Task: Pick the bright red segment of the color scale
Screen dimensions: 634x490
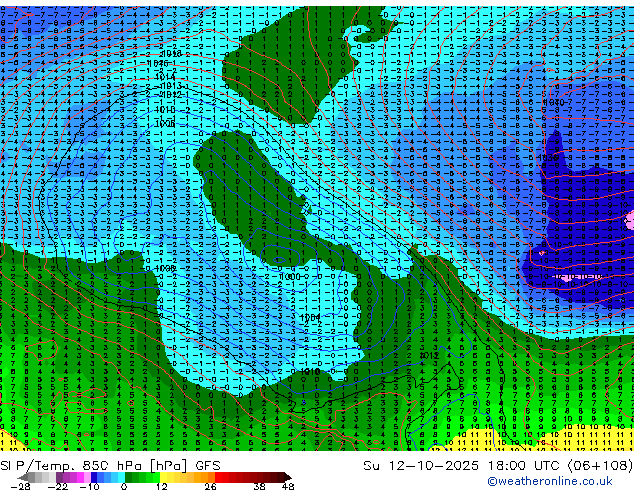Action: 218,477
